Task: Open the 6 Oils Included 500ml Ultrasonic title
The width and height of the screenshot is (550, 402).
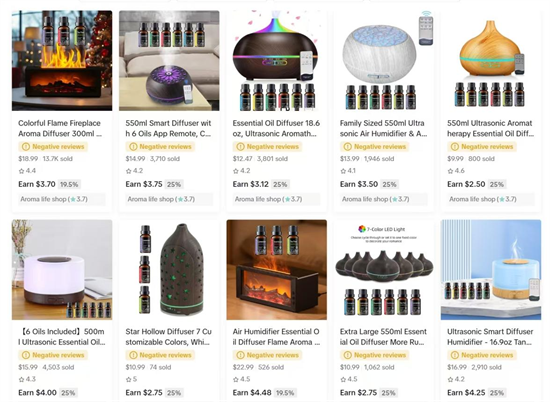Action: tap(62, 337)
